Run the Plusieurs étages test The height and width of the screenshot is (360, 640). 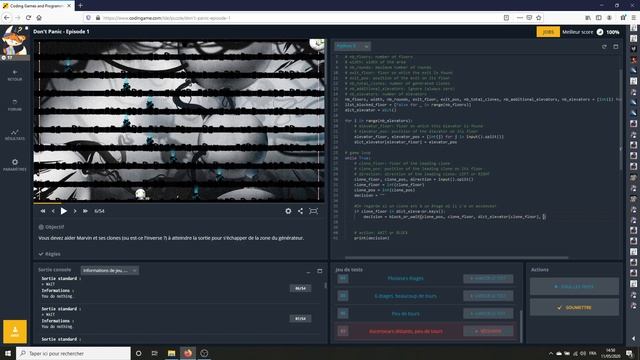(488, 278)
